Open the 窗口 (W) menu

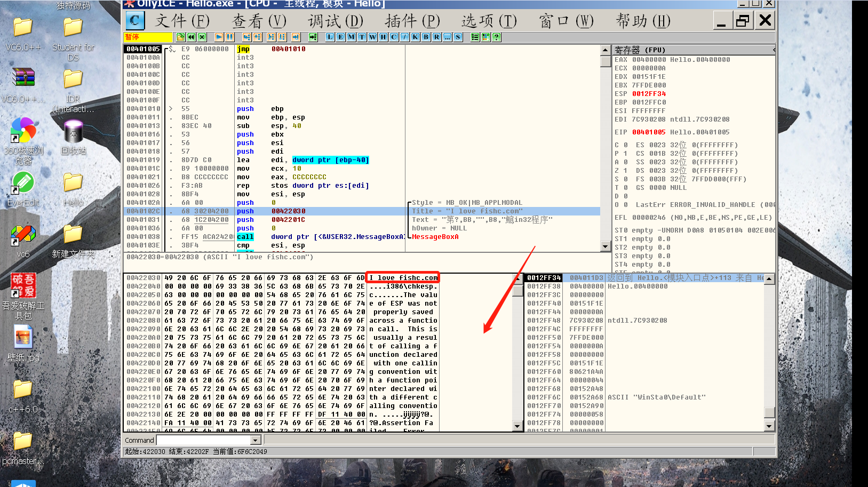point(566,21)
